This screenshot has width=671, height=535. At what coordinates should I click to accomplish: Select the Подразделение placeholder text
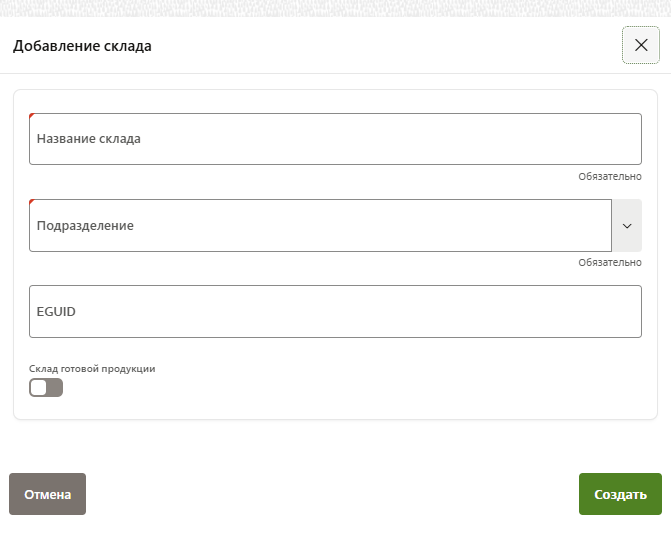[85, 226]
